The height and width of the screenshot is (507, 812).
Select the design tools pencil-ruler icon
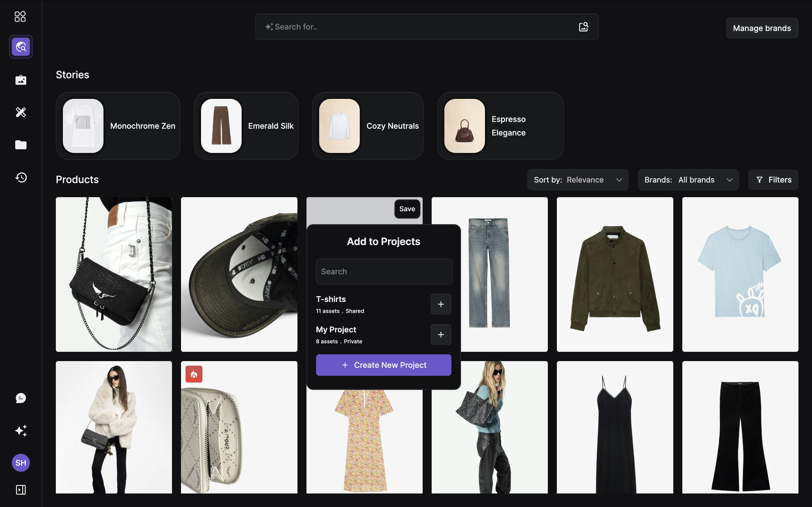21,112
